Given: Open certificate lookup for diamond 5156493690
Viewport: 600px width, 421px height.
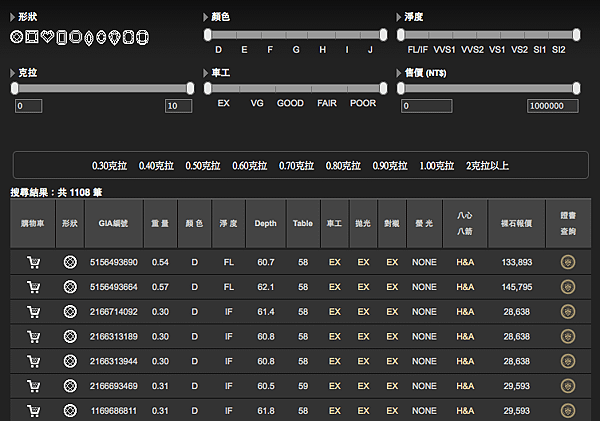Looking at the screenshot, I should 568,262.
